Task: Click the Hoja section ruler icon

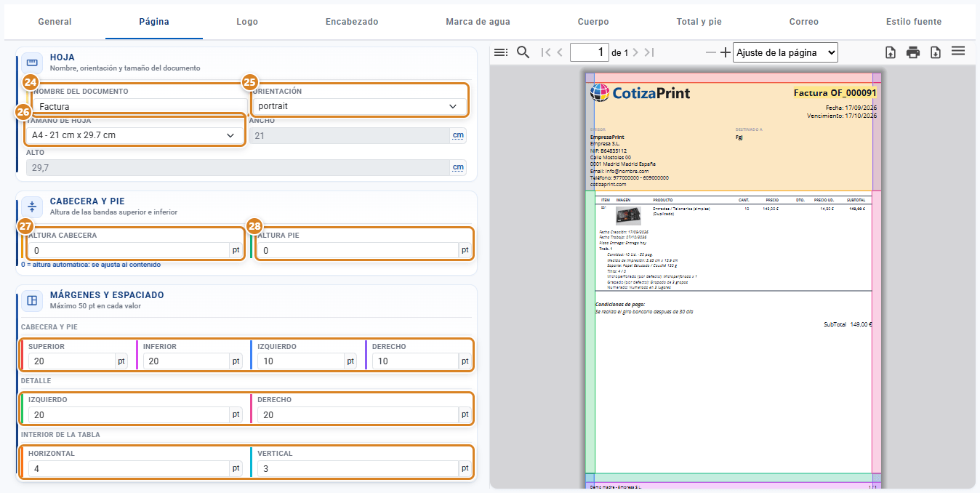Action: tap(32, 63)
